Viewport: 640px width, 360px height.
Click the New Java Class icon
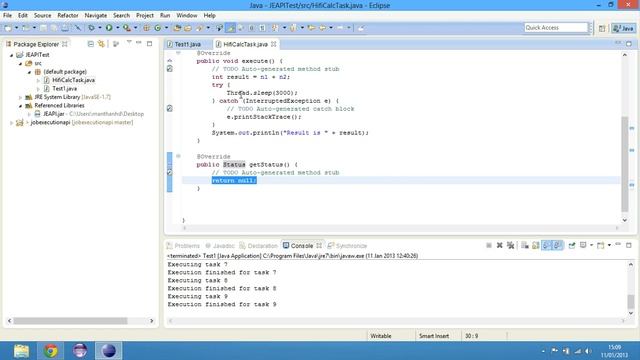[158, 28]
